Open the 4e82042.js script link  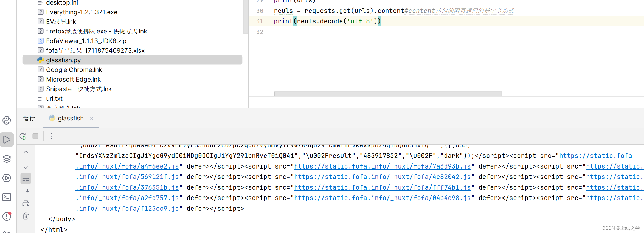pos(383,177)
